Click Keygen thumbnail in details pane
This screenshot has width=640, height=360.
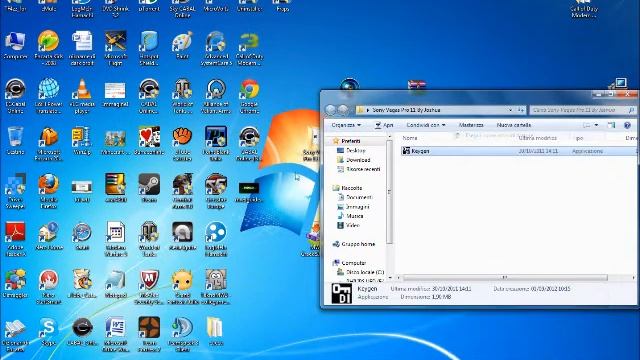coord(341,293)
